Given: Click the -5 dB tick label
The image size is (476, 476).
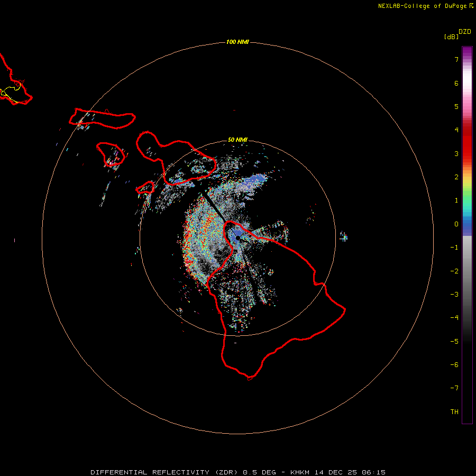Looking at the screenshot, I should [454, 342].
